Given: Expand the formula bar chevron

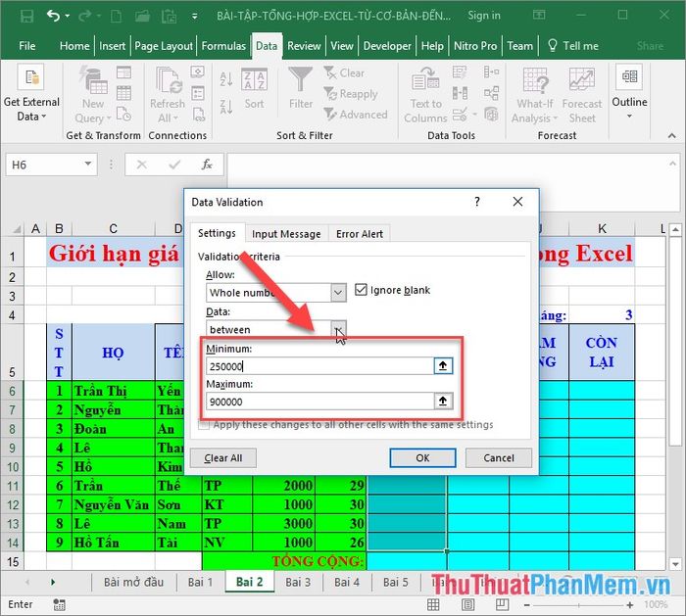Looking at the screenshot, I should [x=672, y=164].
